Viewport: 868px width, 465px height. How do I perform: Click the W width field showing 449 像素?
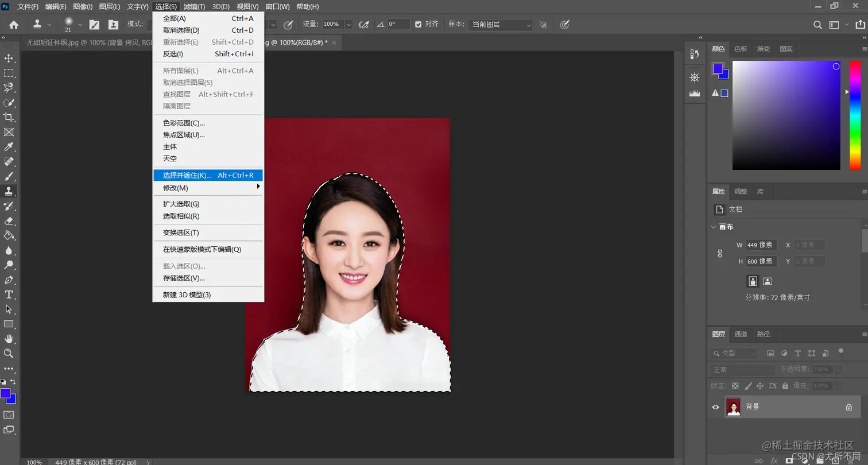(761, 245)
